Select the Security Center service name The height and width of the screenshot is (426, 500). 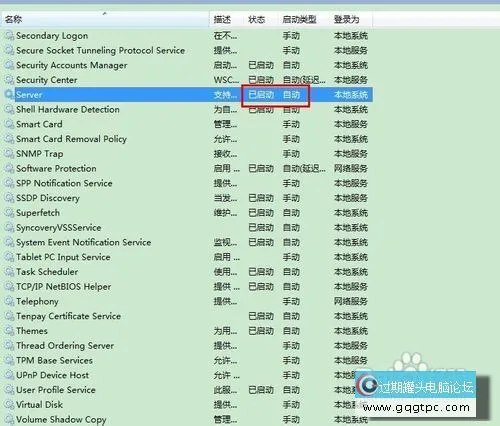[47, 80]
